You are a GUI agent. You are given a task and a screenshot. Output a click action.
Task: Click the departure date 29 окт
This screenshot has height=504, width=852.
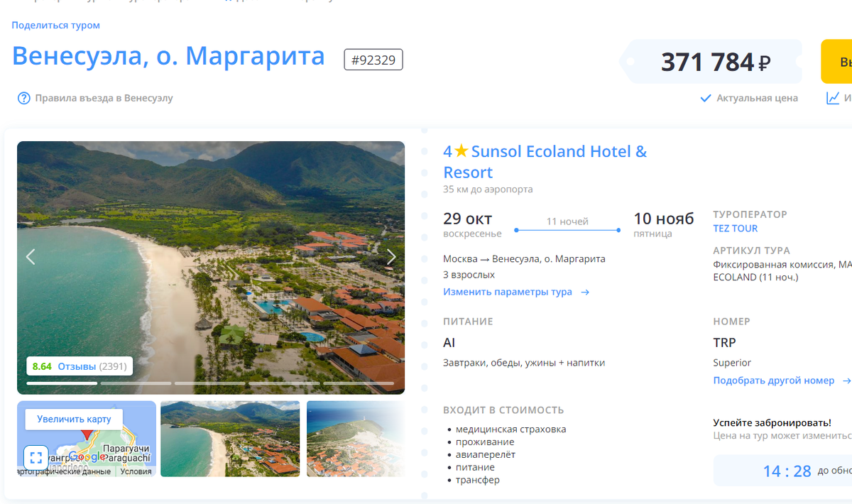coord(467,219)
